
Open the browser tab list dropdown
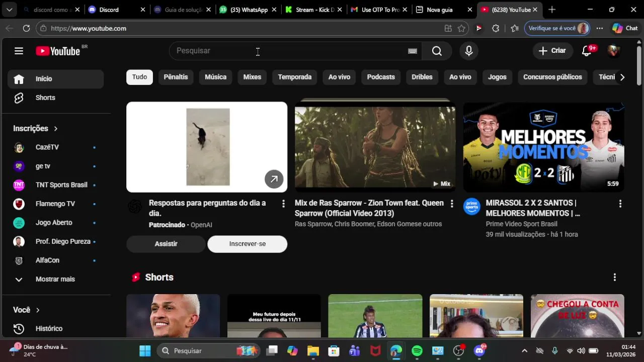[9, 10]
